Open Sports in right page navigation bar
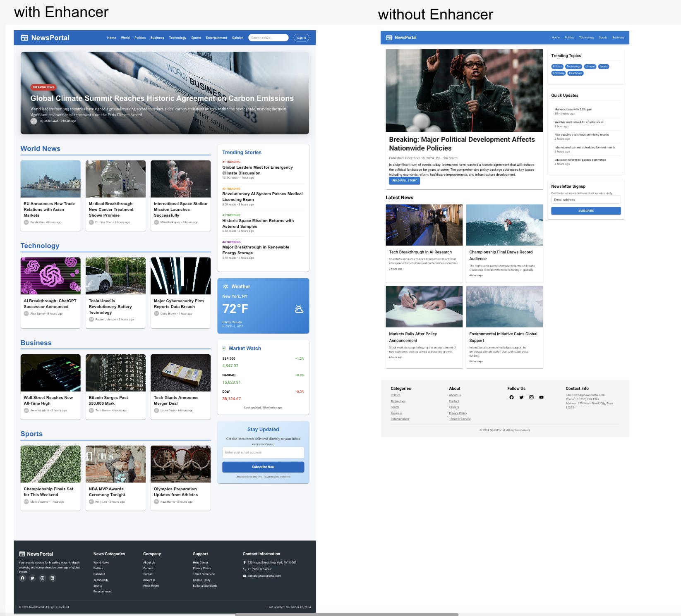This screenshot has height=616, width=681. (x=603, y=38)
